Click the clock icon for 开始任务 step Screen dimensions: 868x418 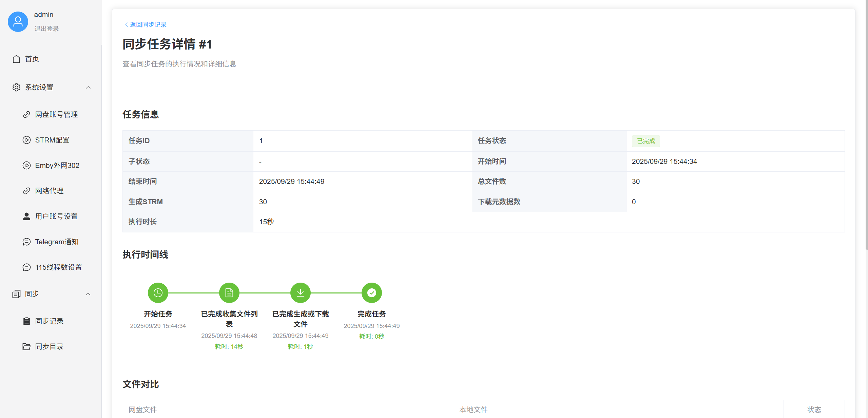tap(158, 293)
